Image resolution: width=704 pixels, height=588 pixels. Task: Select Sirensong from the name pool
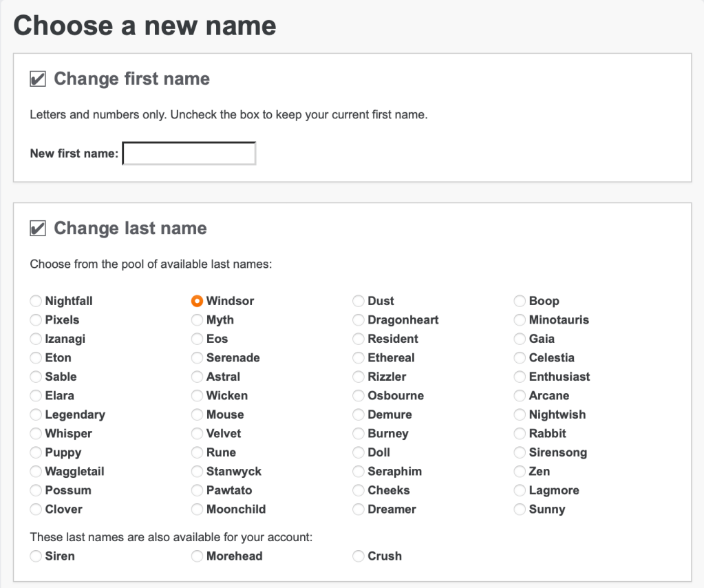coord(520,452)
